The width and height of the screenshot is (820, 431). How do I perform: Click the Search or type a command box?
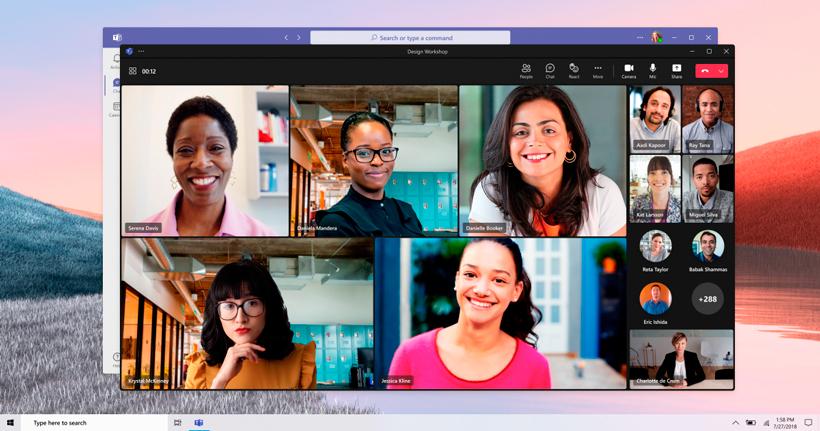410,38
